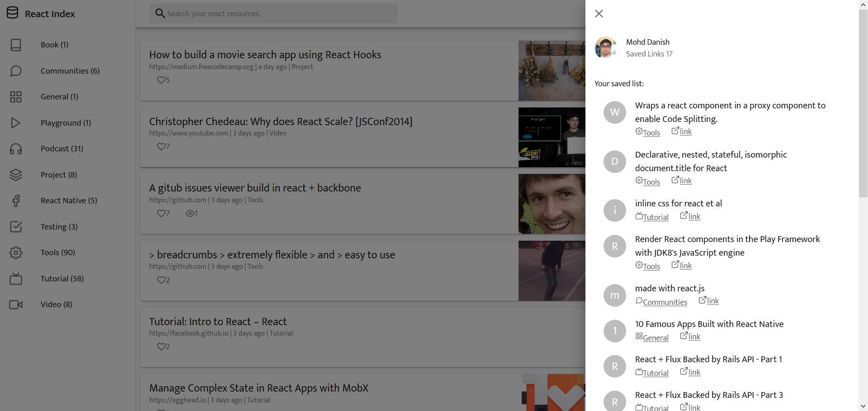Image resolution: width=868 pixels, height=411 pixels.
Task: Like the Tutorial: Intro to React heart
Action: (161, 346)
